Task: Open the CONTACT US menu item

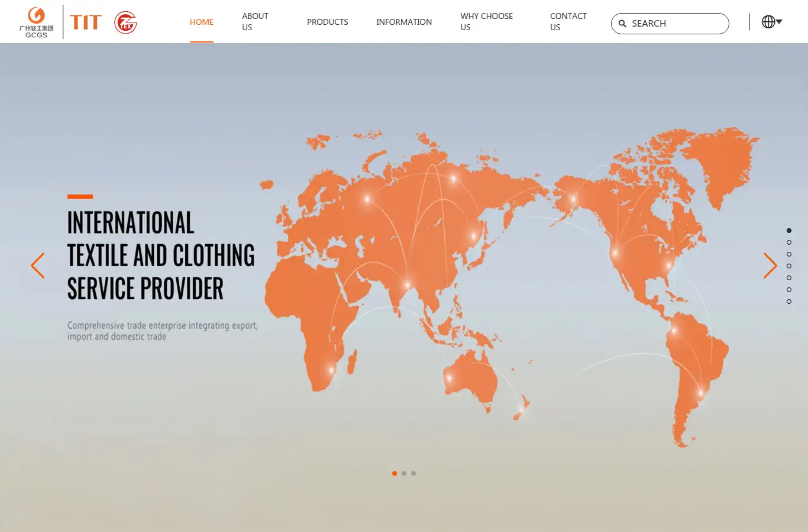Action: (x=568, y=22)
